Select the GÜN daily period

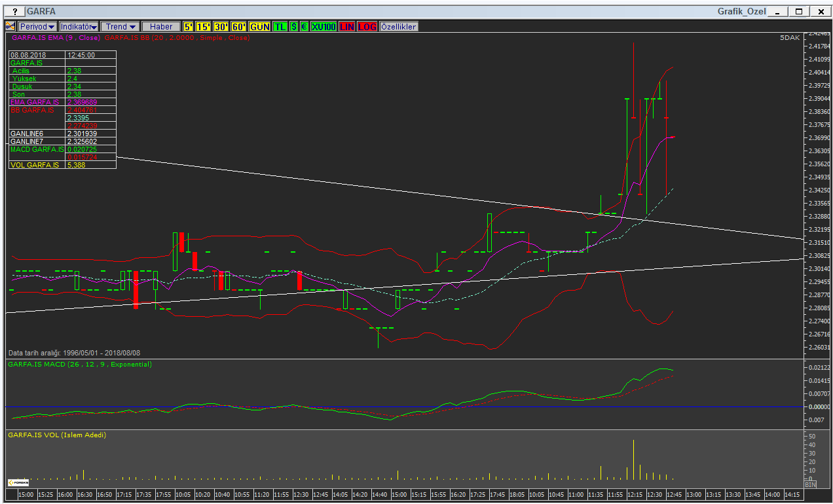(260, 26)
